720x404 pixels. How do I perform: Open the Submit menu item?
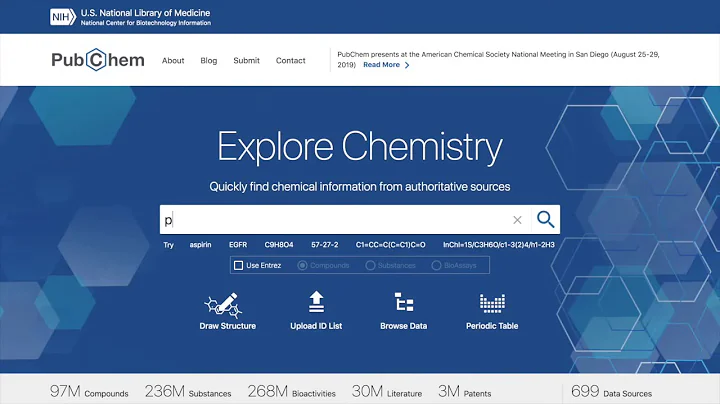point(246,61)
